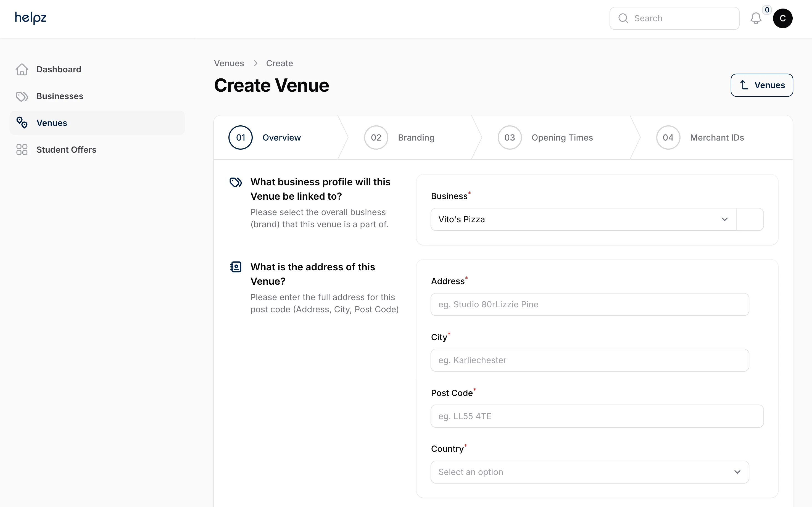The width and height of the screenshot is (812, 507).
Task: Open the user avatar menu labeled C
Action: coord(782,19)
